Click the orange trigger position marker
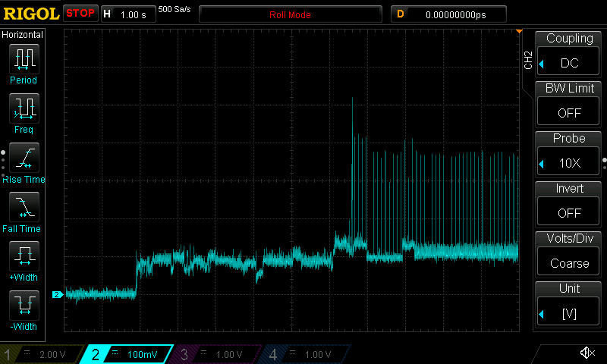Viewport: 607px width, 364px height. tap(519, 32)
